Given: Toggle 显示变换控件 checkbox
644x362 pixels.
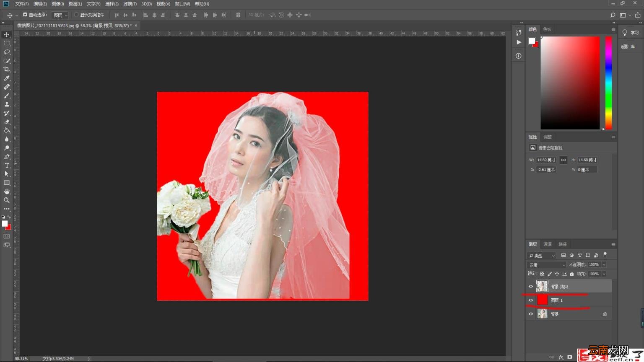Looking at the screenshot, I should [x=76, y=15].
